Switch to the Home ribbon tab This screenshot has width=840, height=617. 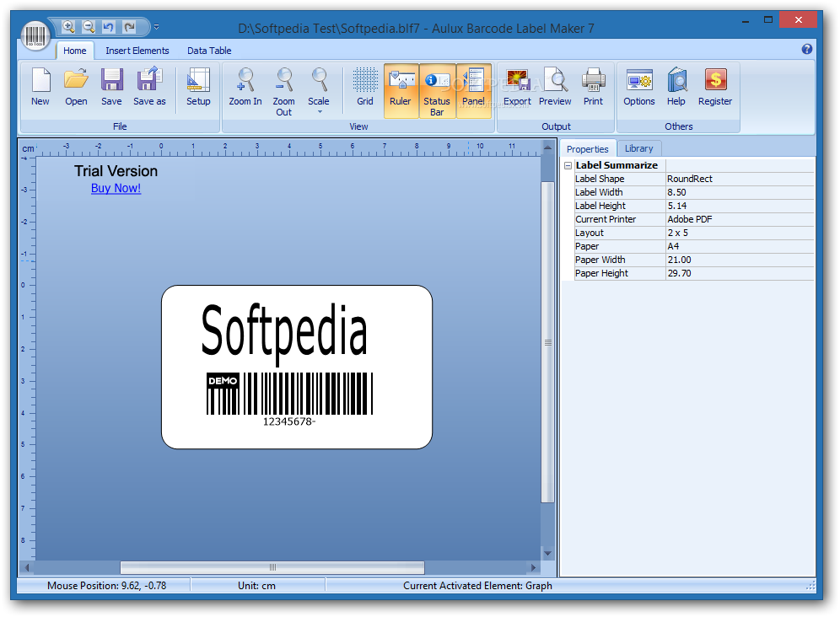74,51
